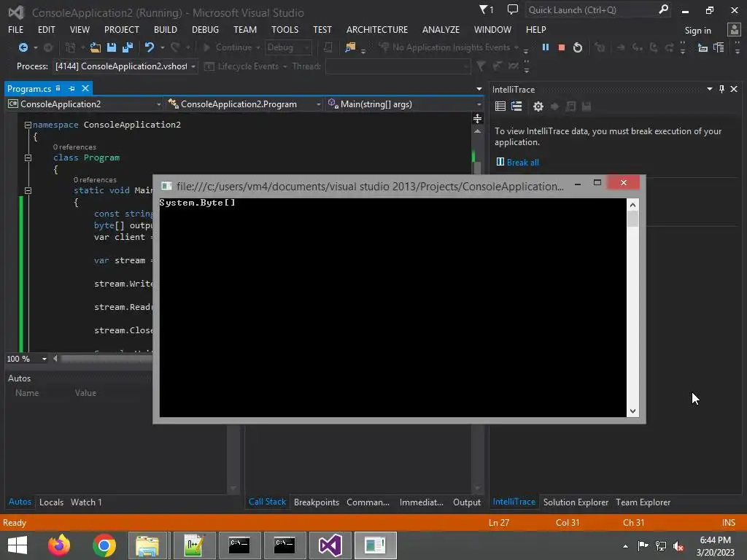The height and width of the screenshot is (560, 747).
Task: Click the Sign in link
Action: pos(698,31)
